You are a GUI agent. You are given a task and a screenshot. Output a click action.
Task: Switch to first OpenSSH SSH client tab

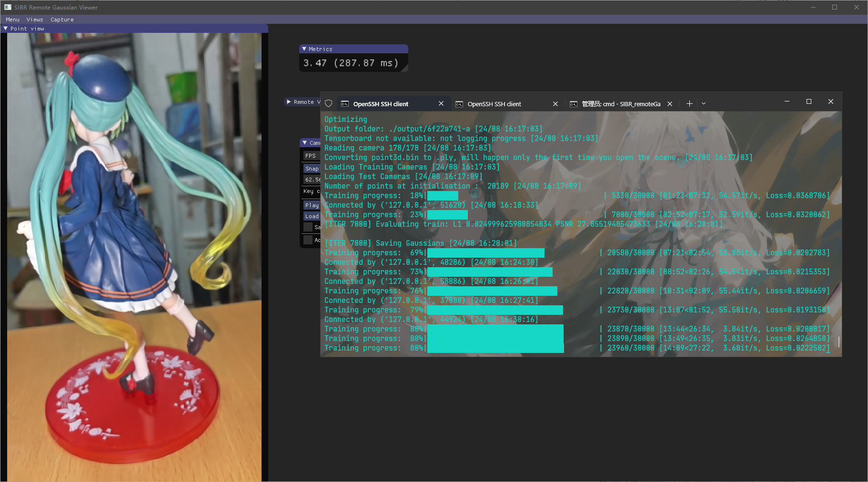coord(393,104)
